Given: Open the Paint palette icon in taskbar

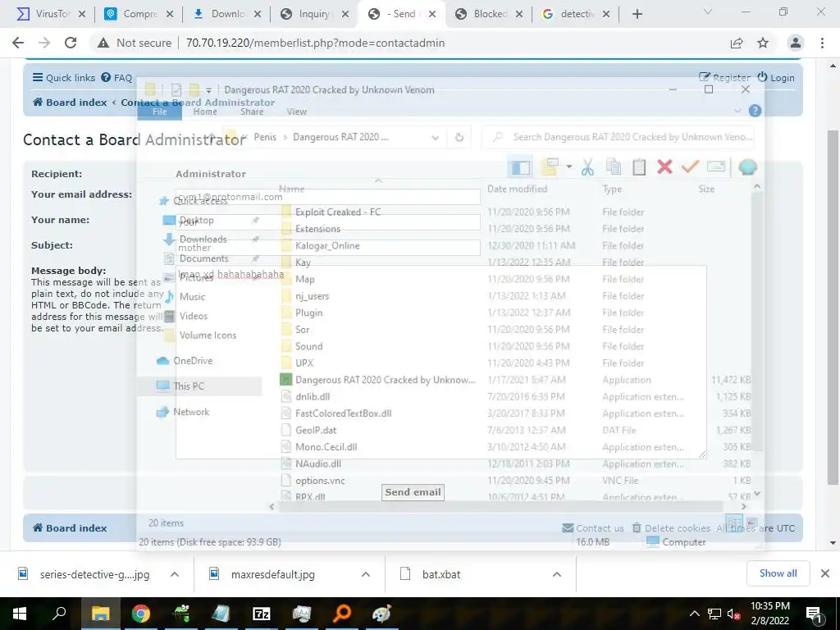Looking at the screenshot, I should coord(381,614).
